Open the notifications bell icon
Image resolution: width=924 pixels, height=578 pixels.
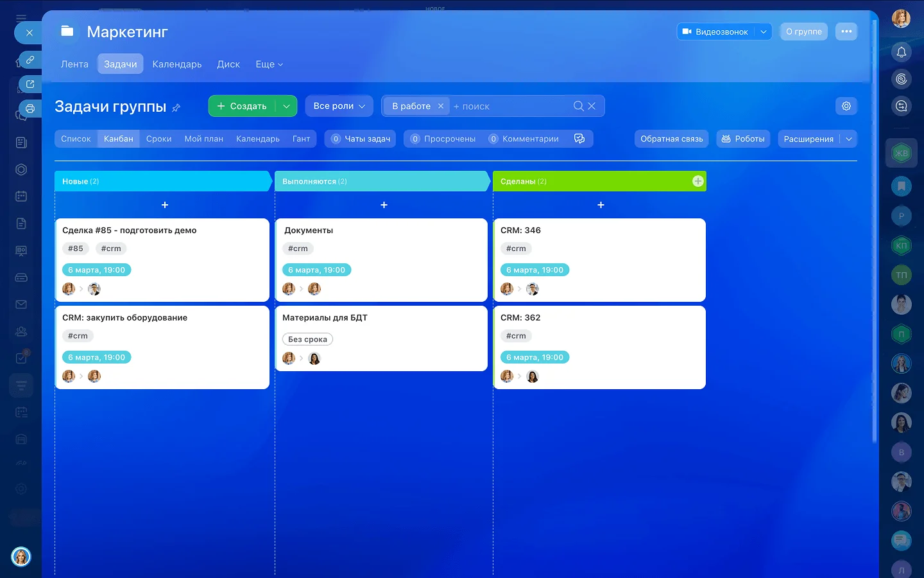pos(902,52)
